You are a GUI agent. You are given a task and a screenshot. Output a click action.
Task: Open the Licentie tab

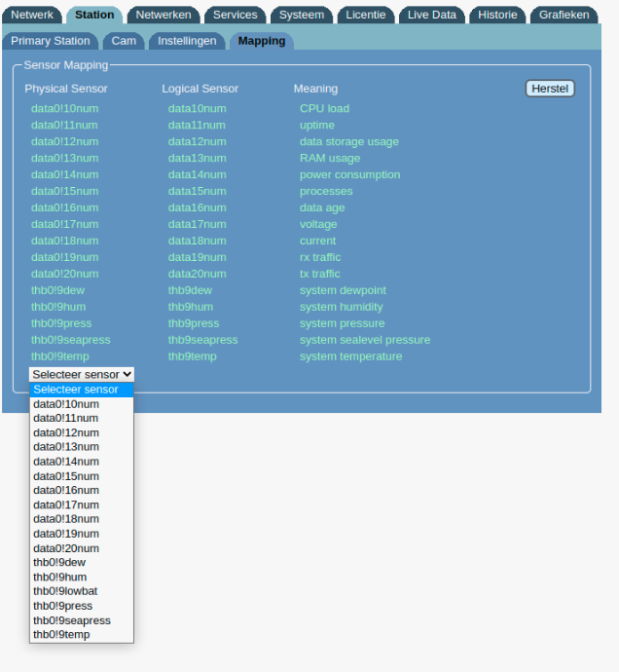tap(366, 15)
